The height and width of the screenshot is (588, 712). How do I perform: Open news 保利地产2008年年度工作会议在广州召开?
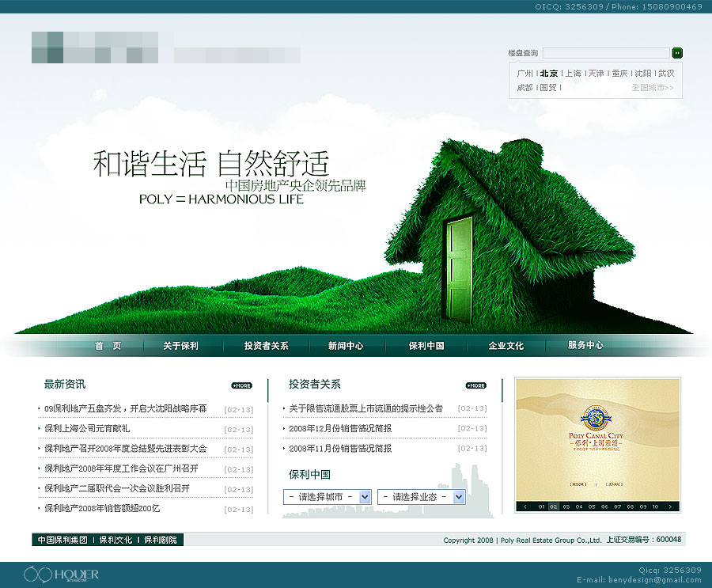pos(121,469)
